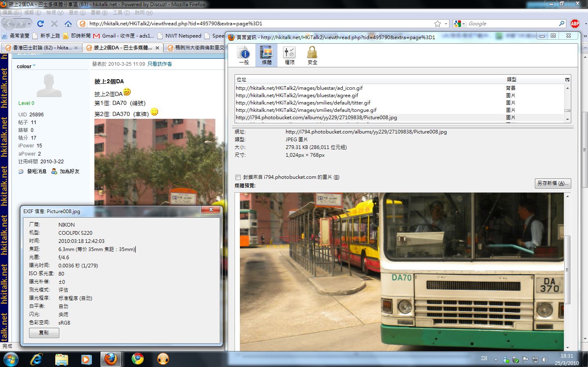Launch Google Chrome from taskbar

tap(138, 359)
